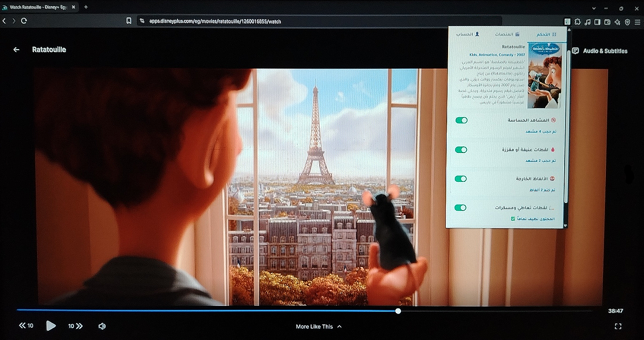The width and height of the screenshot is (644, 340).
Task: Open the tab search dropdown arrow
Action: pos(594,8)
